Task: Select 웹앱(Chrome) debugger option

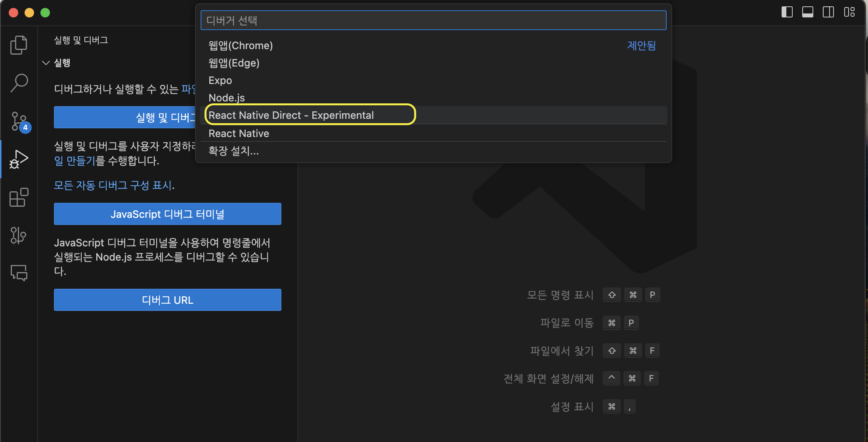Action: (241, 46)
